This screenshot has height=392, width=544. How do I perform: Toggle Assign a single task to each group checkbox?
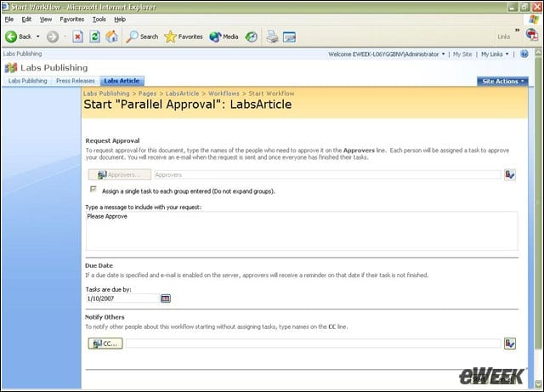pos(93,189)
